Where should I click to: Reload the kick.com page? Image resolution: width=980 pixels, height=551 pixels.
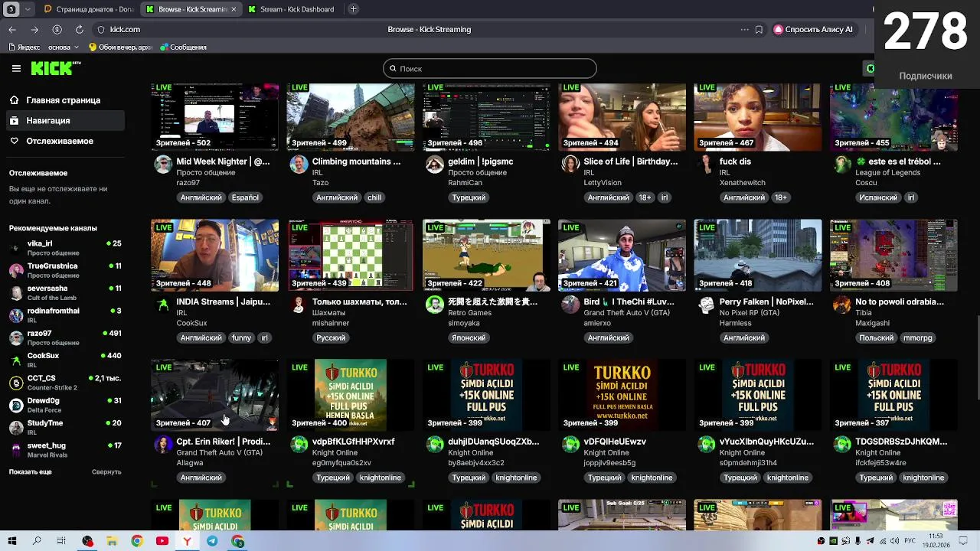(79, 29)
